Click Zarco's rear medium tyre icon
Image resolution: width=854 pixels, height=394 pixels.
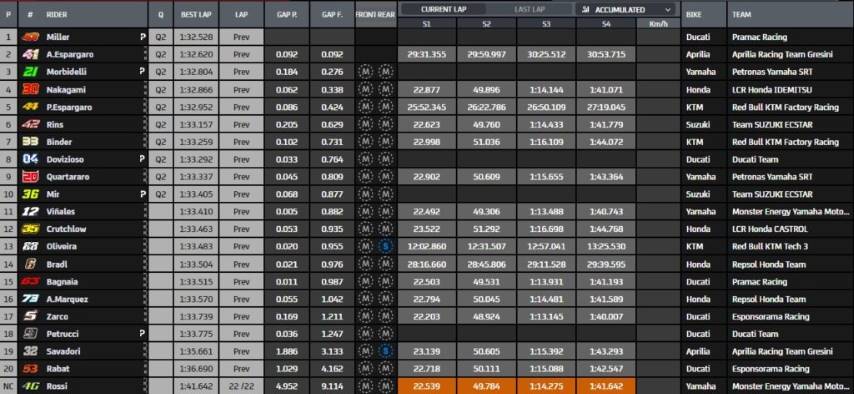pos(386,316)
